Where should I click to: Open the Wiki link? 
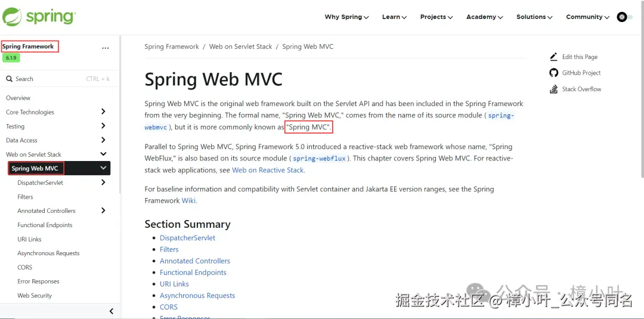coord(188,201)
